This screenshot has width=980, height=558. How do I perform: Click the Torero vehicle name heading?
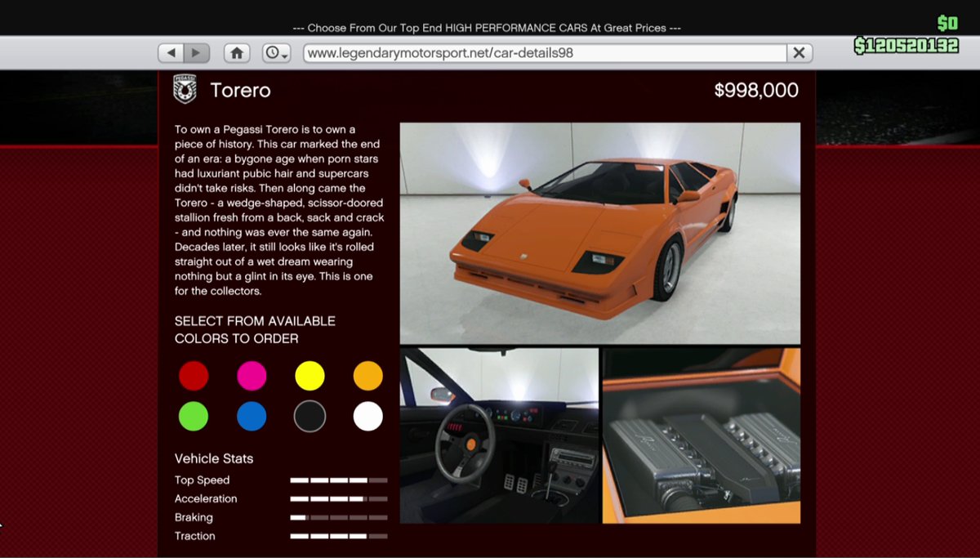pos(240,90)
